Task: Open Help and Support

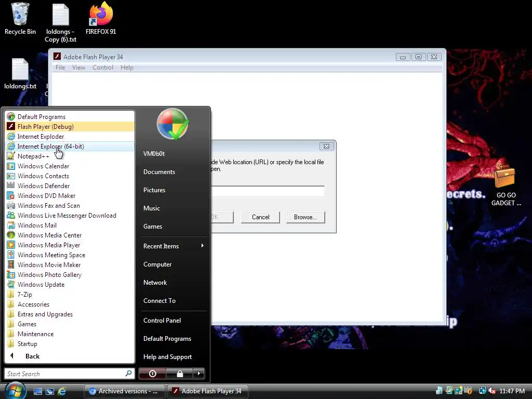Action: pyautogui.click(x=173, y=356)
